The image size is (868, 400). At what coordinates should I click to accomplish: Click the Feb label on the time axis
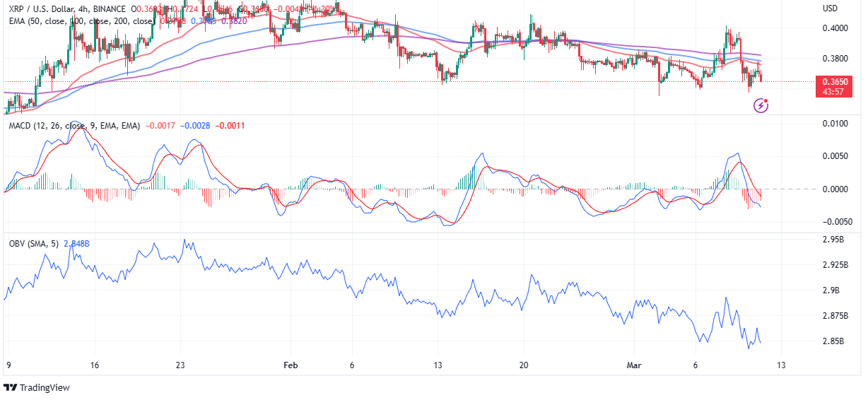click(290, 365)
